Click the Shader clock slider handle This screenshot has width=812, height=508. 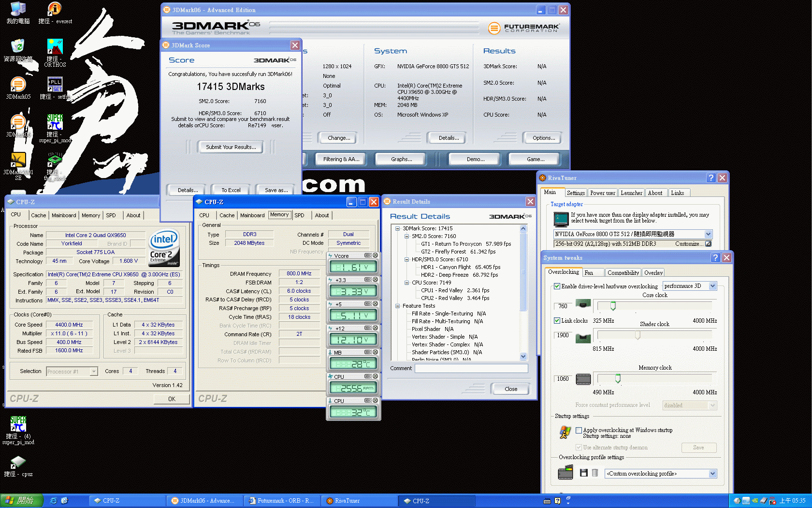point(638,335)
